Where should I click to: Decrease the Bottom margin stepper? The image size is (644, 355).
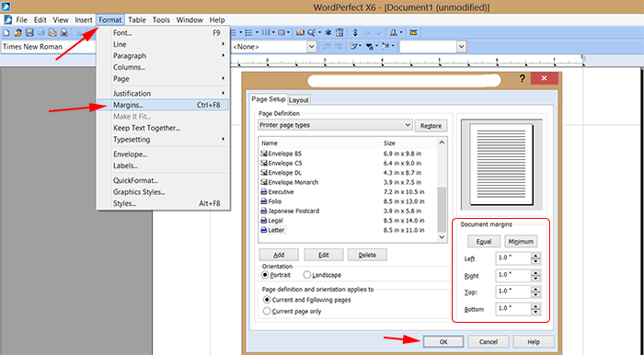click(x=535, y=312)
